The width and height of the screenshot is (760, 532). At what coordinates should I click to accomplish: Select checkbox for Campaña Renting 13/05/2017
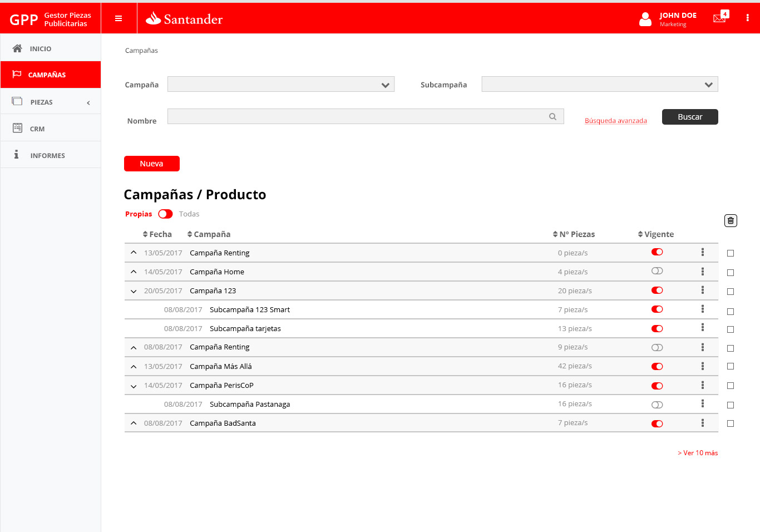coord(731,253)
